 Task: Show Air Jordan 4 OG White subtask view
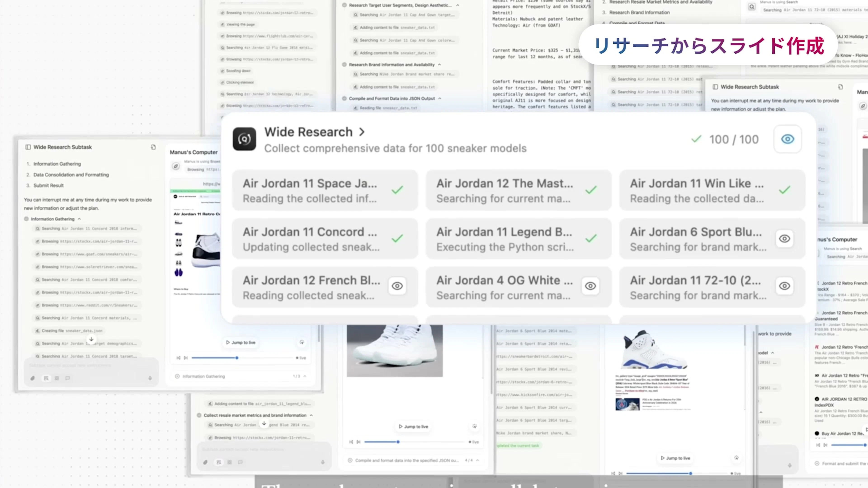(590, 286)
